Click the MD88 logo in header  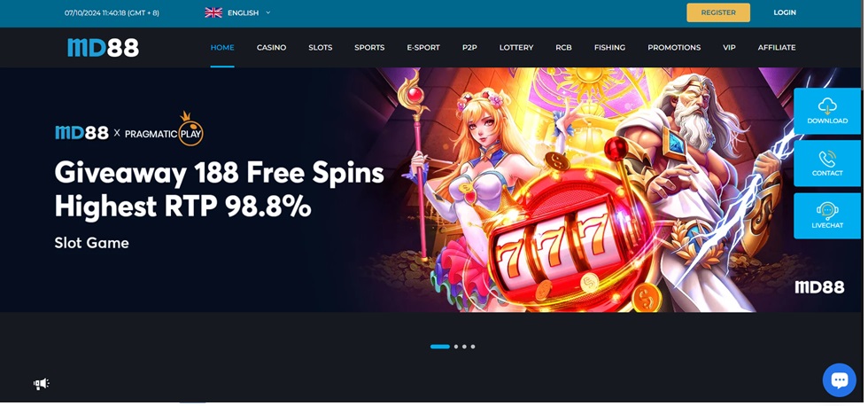(103, 48)
